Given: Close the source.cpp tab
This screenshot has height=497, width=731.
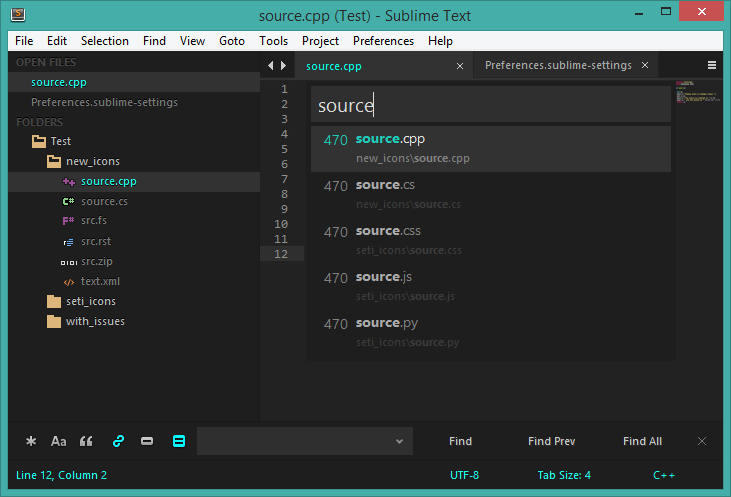Looking at the screenshot, I should 460,66.
